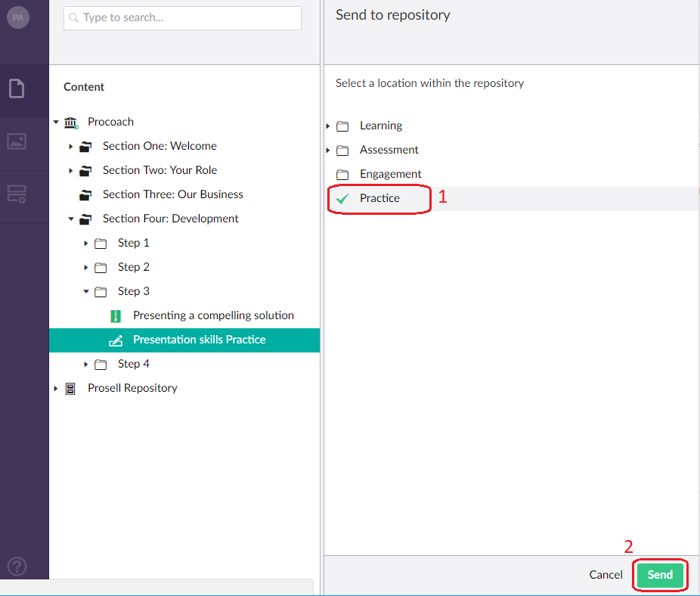700x596 pixels.
Task: Select the Assessment location row
Action: pyautogui.click(x=389, y=149)
